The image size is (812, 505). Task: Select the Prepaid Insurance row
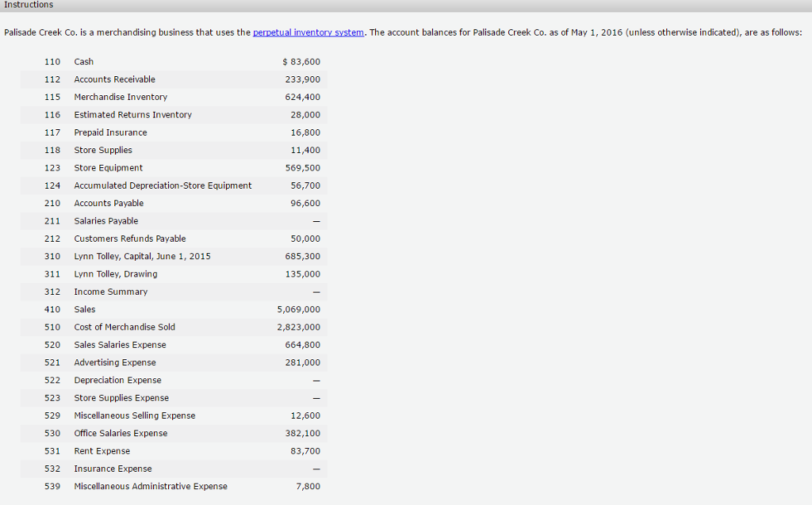pyautogui.click(x=159, y=132)
